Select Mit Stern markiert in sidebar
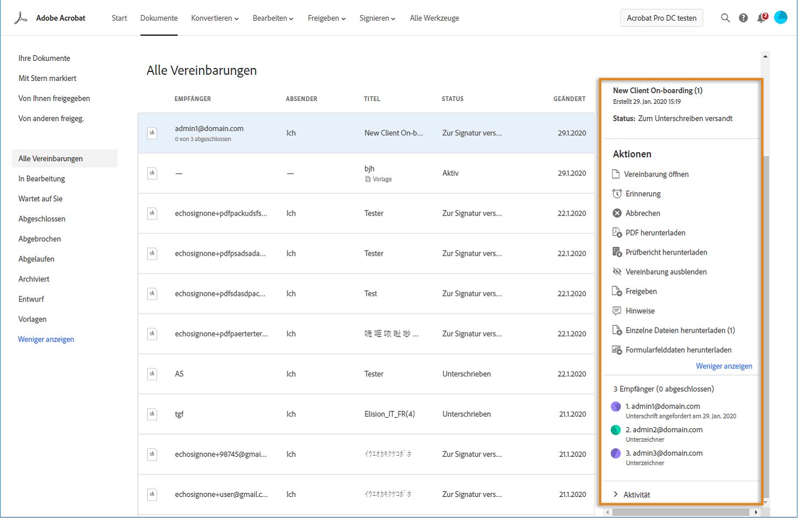The image size is (798, 532). [47, 78]
